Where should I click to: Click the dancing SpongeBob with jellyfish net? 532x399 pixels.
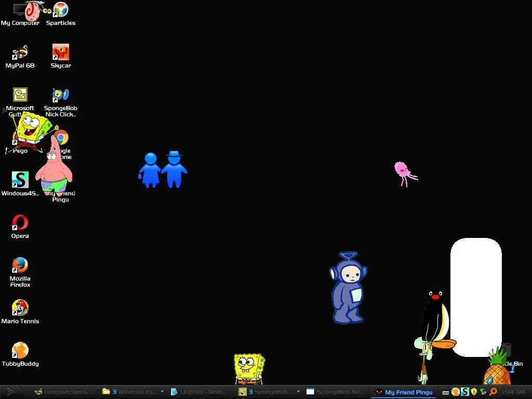click(32, 131)
